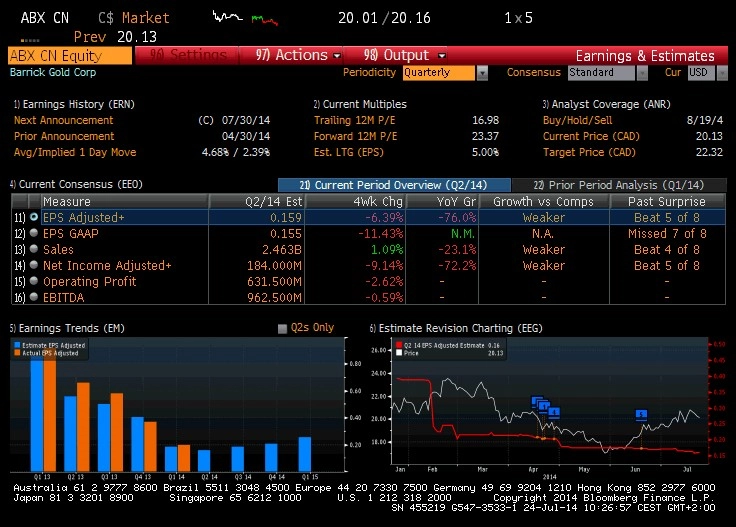The height and width of the screenshot is (527, 736).
Task: Click the blue earnings marker in June
Action: 641,414
